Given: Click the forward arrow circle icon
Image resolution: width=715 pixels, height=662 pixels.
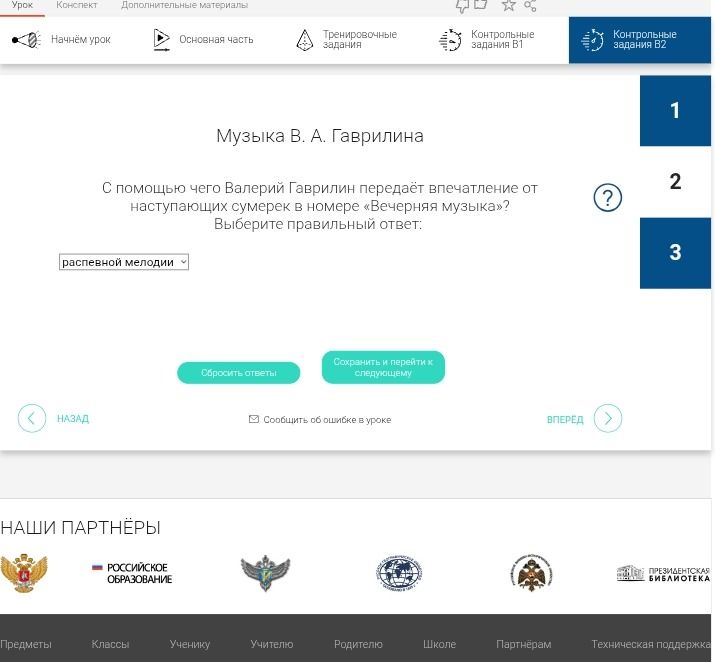Looking at the screenshot, I should point(608,418).
